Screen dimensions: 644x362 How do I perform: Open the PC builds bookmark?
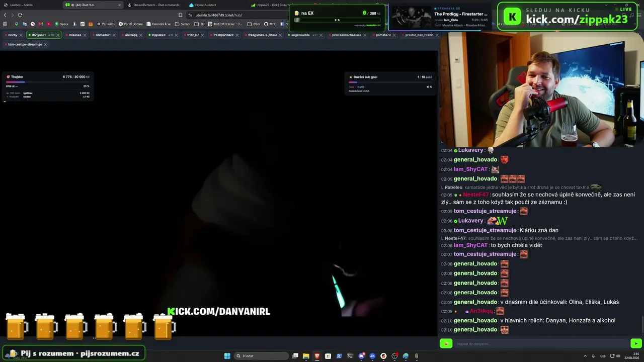tap(106, 24)
